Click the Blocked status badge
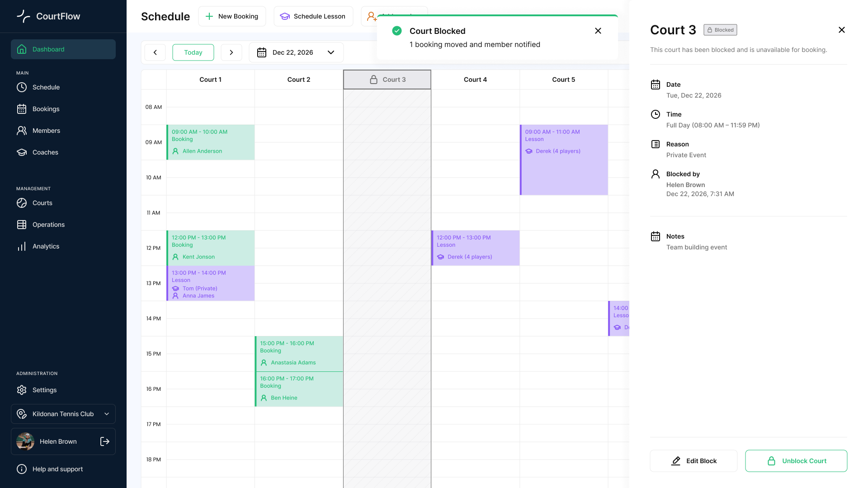 (721, 30)
